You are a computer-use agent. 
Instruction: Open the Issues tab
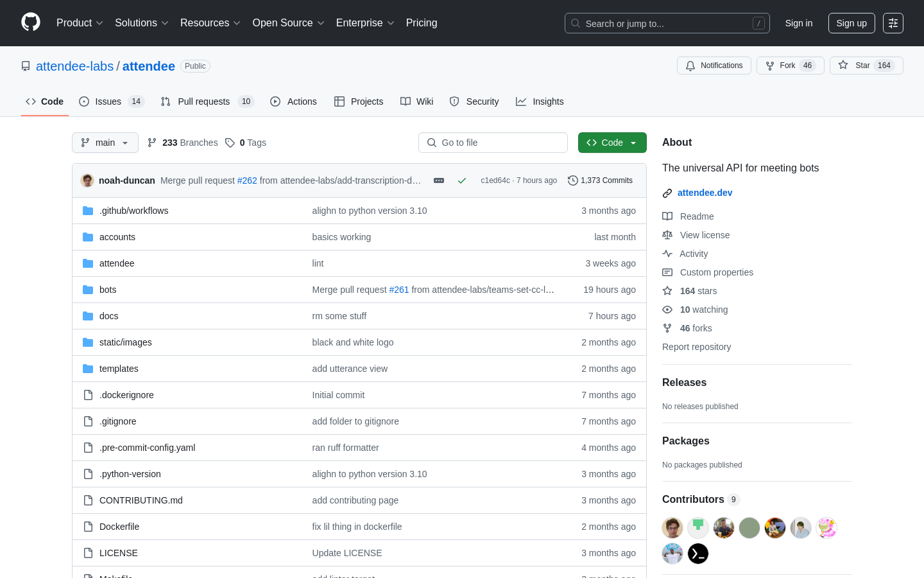point(112,101)
